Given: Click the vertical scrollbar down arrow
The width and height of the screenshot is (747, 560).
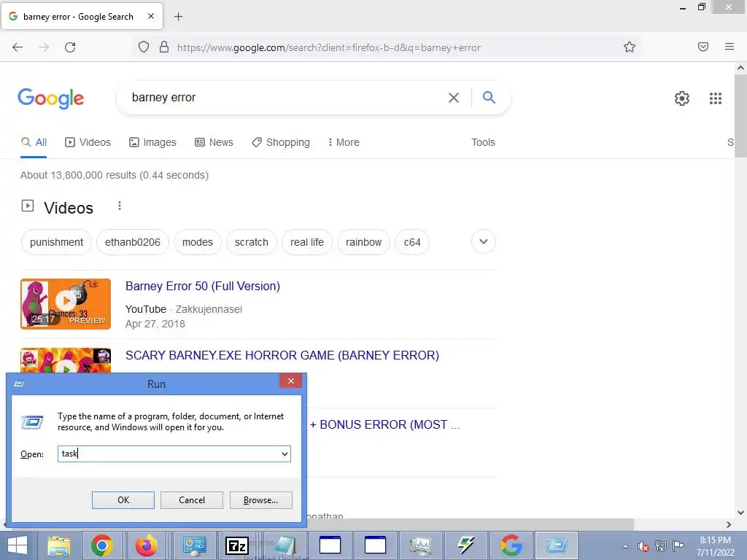Looking at the screenshot, I should click(x=741, y=513).
